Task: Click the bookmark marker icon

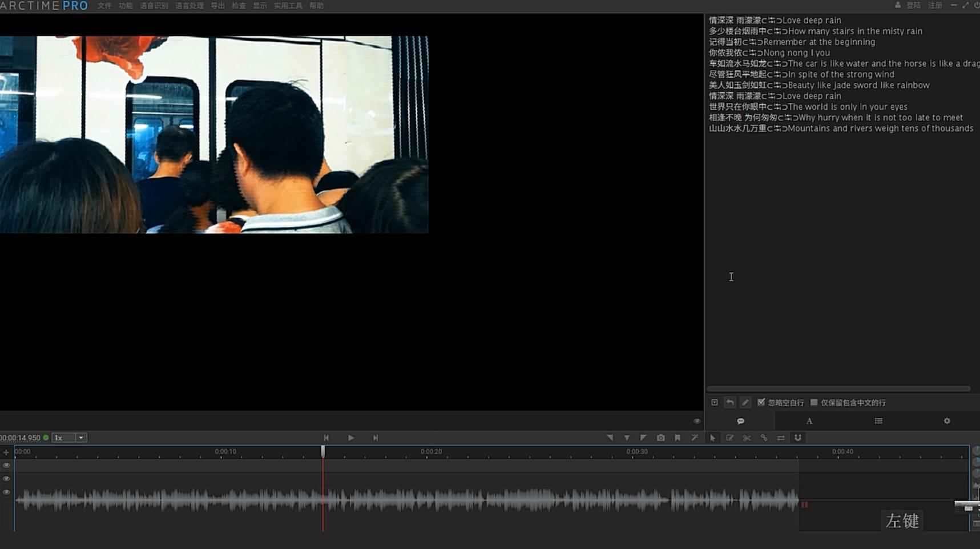Action: (677, 438)
